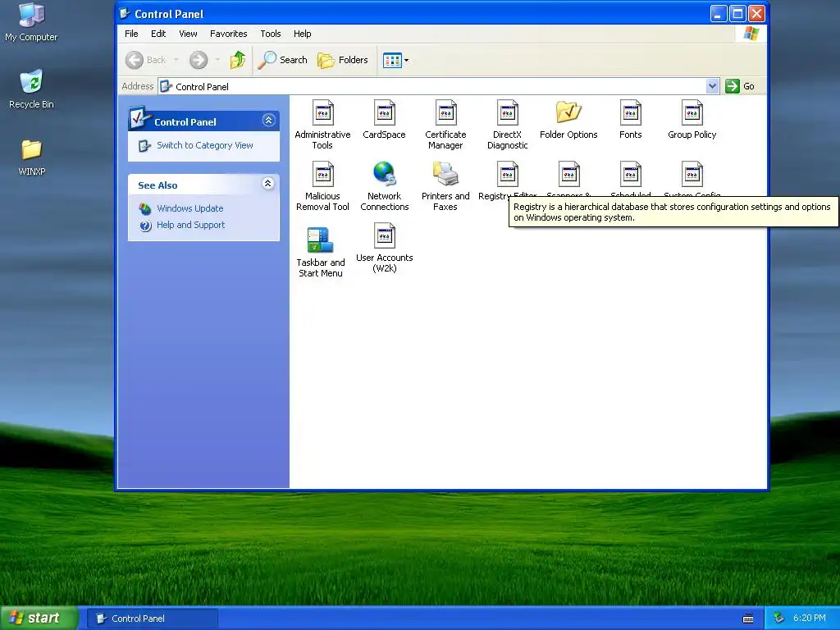Open Printers and Faxes
The image size is (840, 630).
tap(445, 175)
